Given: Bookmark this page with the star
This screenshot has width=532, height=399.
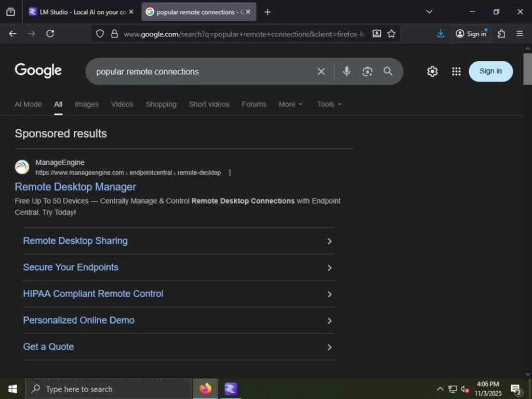Looking at the screenshot, I should [x=392, y=34].
